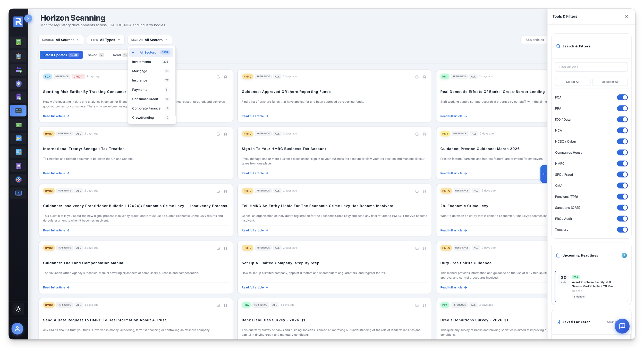Mark Senegal Tax Treaties article as read

(x=218, y=134)
